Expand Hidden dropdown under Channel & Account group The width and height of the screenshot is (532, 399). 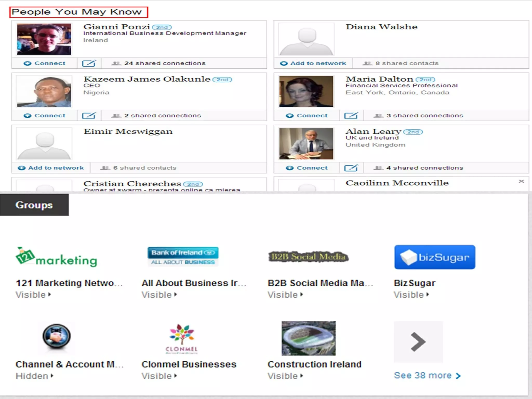pyautogui.click(x=35, y=376)
